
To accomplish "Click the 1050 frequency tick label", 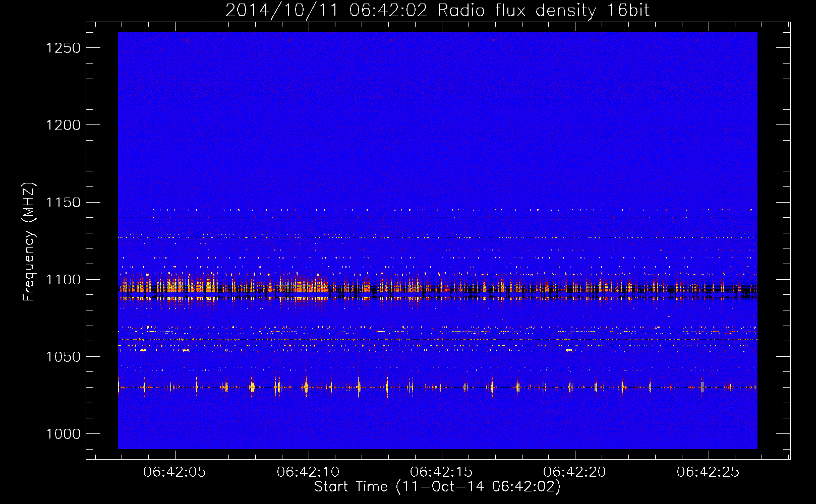I will pyautogui.click(x=64, y=357).
